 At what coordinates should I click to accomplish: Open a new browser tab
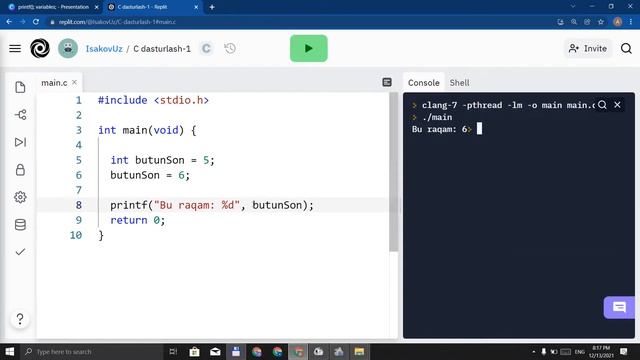click(212, 7)
